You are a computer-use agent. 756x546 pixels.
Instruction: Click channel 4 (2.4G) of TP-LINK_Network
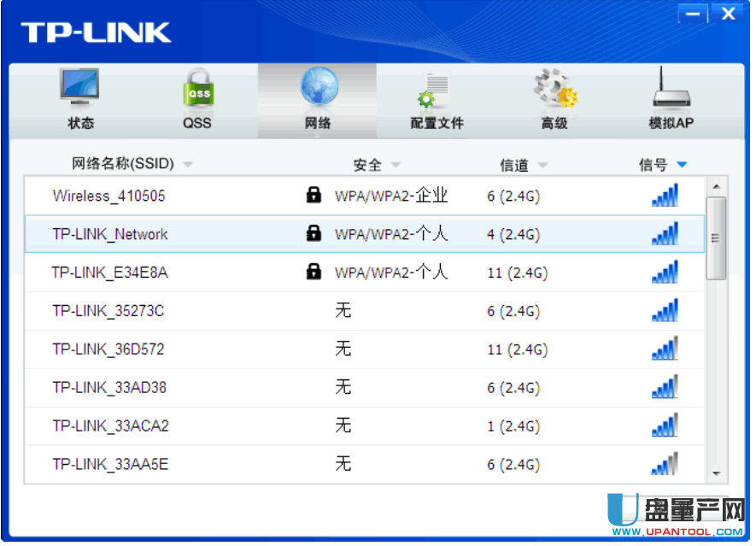[x=513, y=234]
